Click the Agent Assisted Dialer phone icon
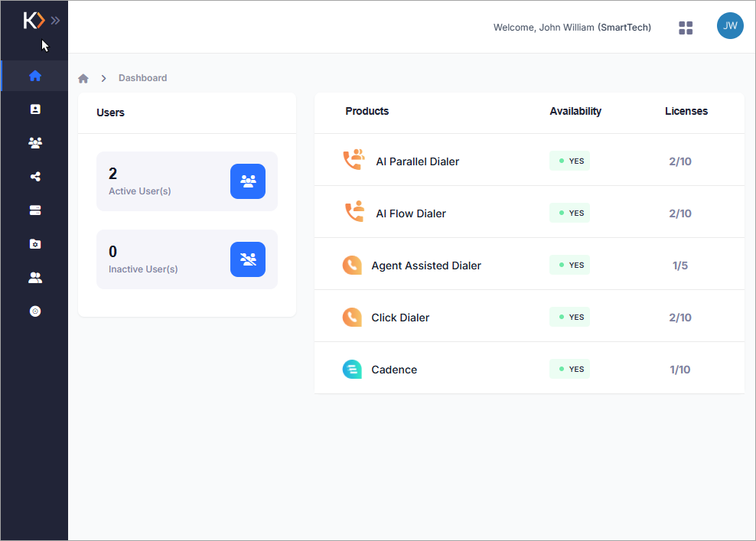Screen dimensions: 756x541 tap(352, 266)
